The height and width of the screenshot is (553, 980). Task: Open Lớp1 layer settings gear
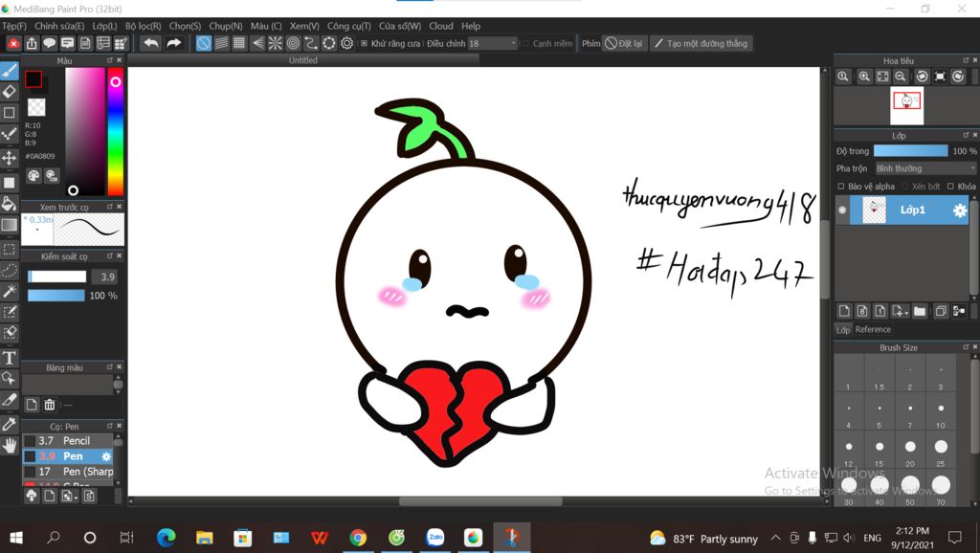coord(959,210)
